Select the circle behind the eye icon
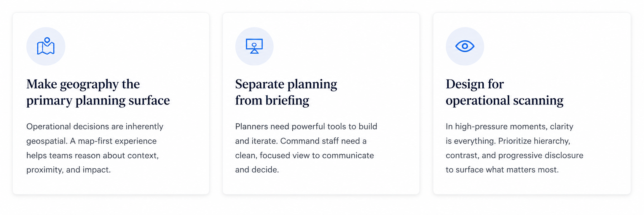 tap(465, 46)
